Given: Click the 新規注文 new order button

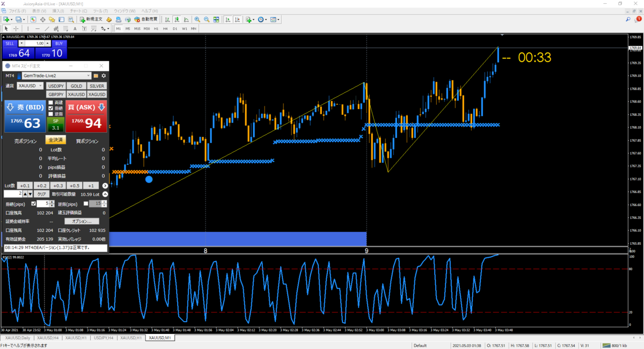Looking at the screenshot, I should (91, 19).
